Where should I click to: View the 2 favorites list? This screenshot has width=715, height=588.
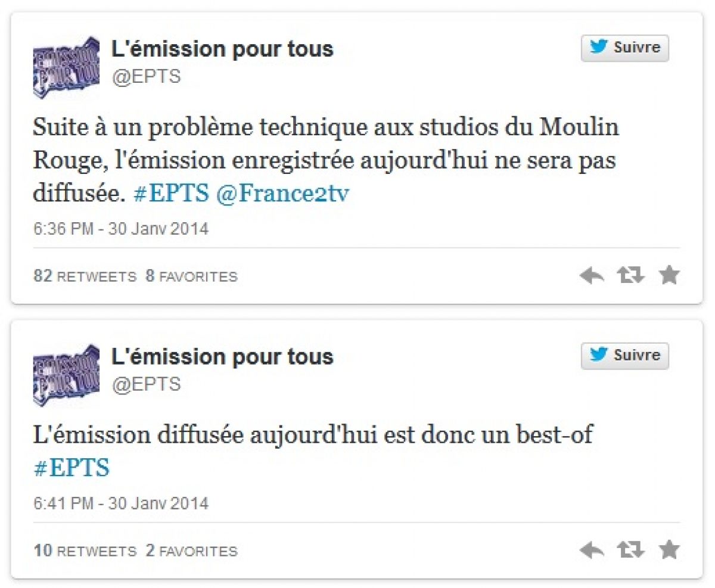pyautogui.click(x=191, y=551)
